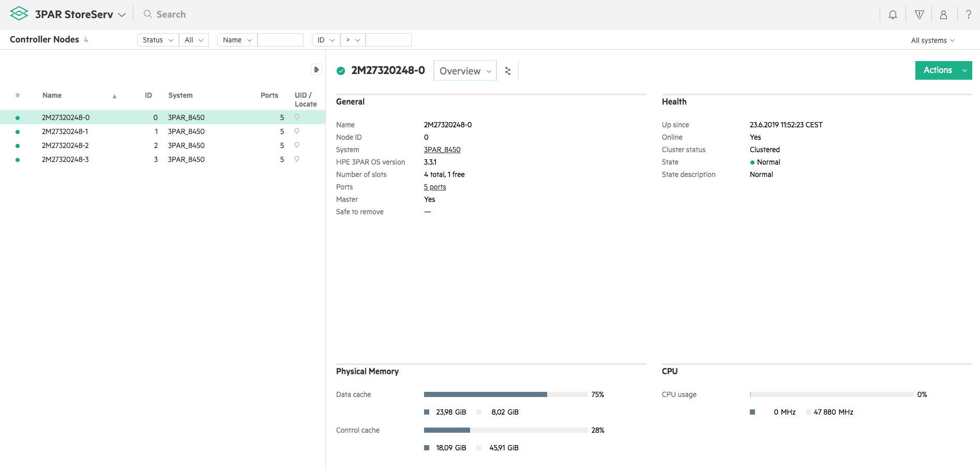Click the CPU usage bar
Viewport: 980px width, 470px height.
(832, 394)
